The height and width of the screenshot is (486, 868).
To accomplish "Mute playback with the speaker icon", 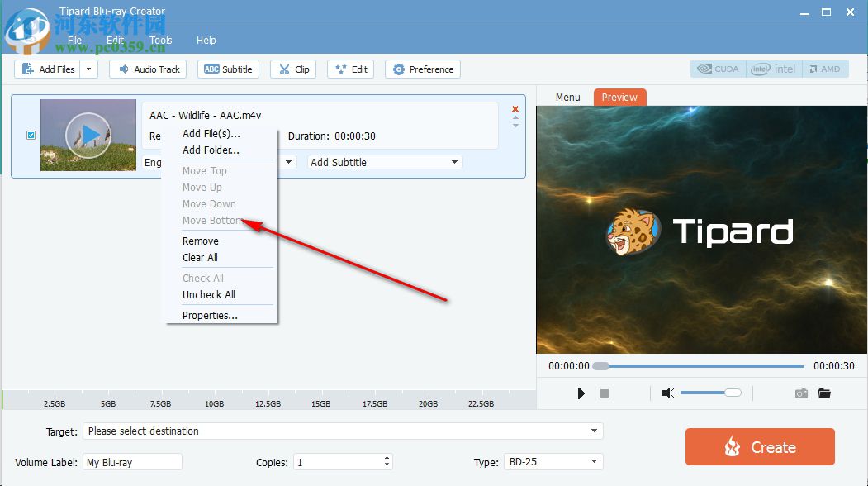I will tap(667, 393).
